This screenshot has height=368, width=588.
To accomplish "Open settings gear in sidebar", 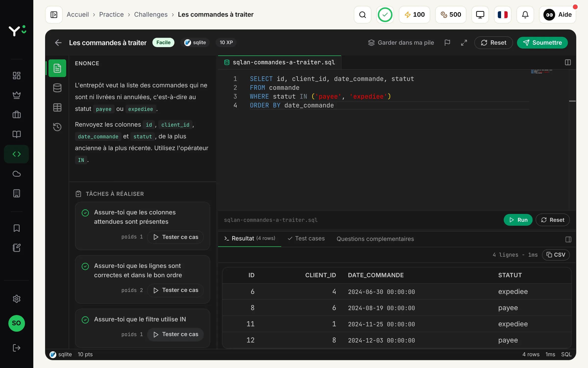I will [17, 299].
